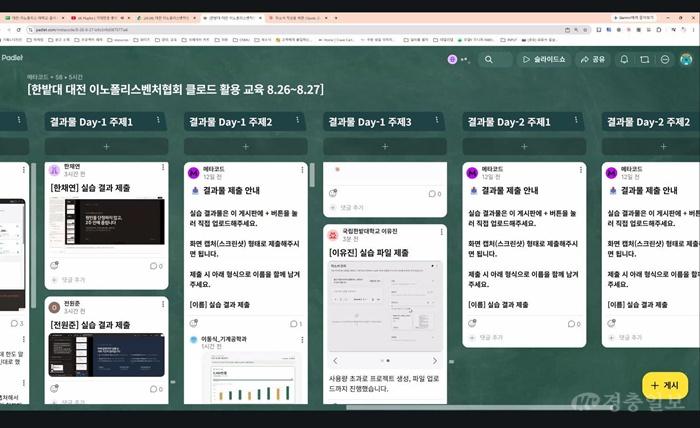Open 메타코드 post menu in Day-2 주제1
This screenshot has height=428, width=700.
(581, 170)
